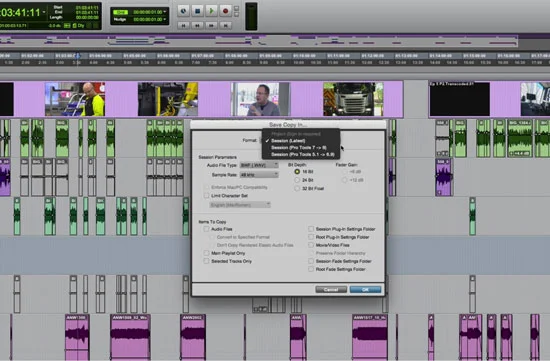This screenshot has width=550, height=361.
Task: Check Session Fade Settings Folder
Action: pyautogui.click(x=311, y=261)
